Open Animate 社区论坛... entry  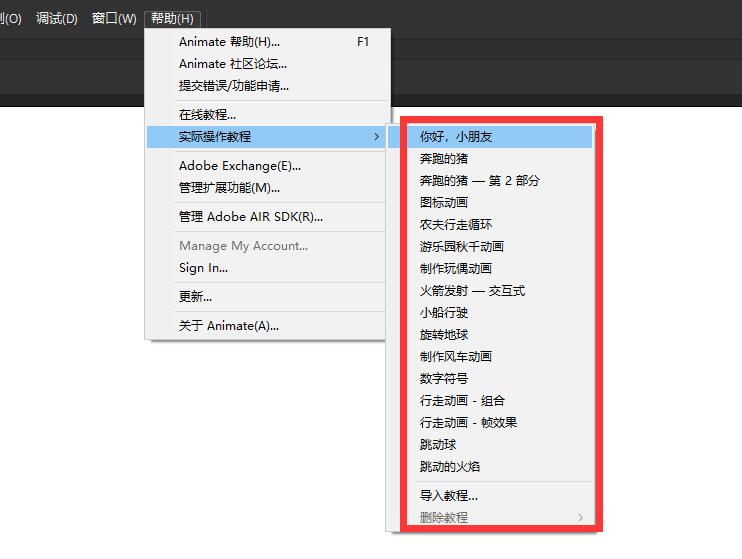click(268, 63)
